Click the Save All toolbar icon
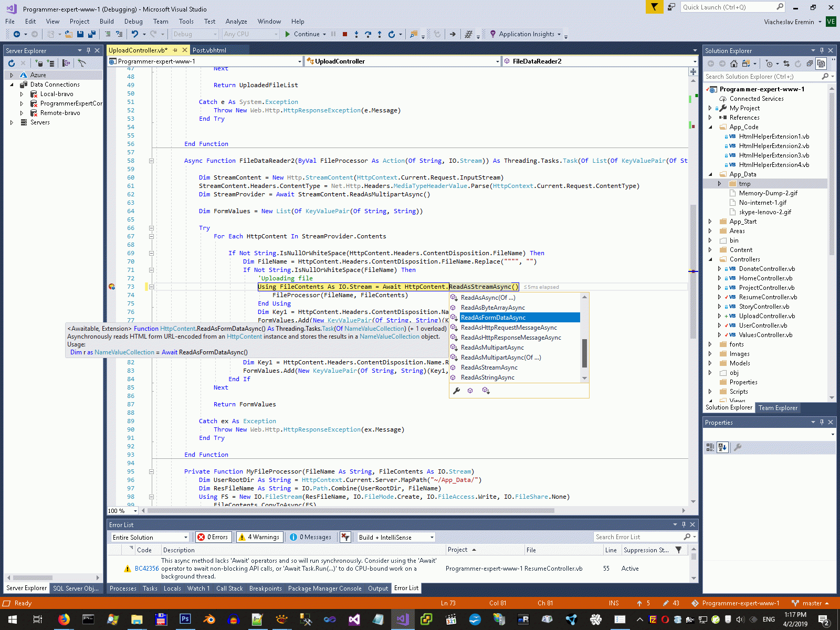The width and height of the screenshot is (840, 630). 92,34
